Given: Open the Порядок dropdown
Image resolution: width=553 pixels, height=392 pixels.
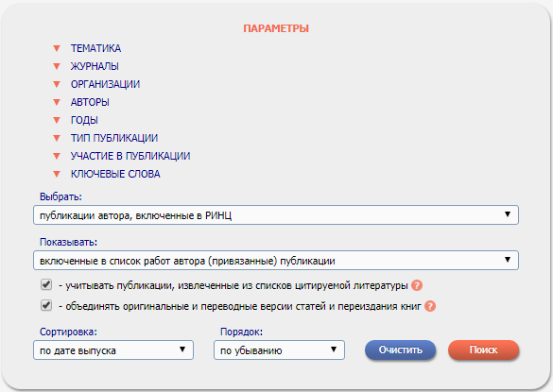Looking at the screenshot, I should pos(279,350).
